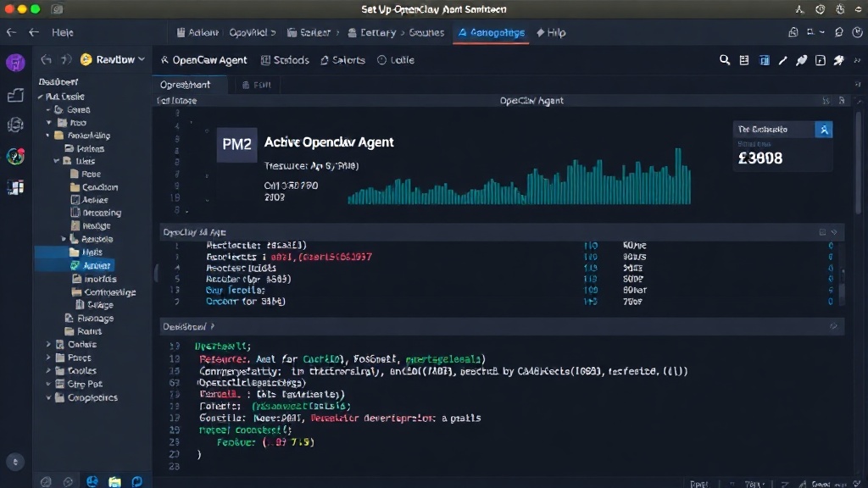868x488 pixels.
Task: Click the clock icon in the title bar
Action: point(820,9)
